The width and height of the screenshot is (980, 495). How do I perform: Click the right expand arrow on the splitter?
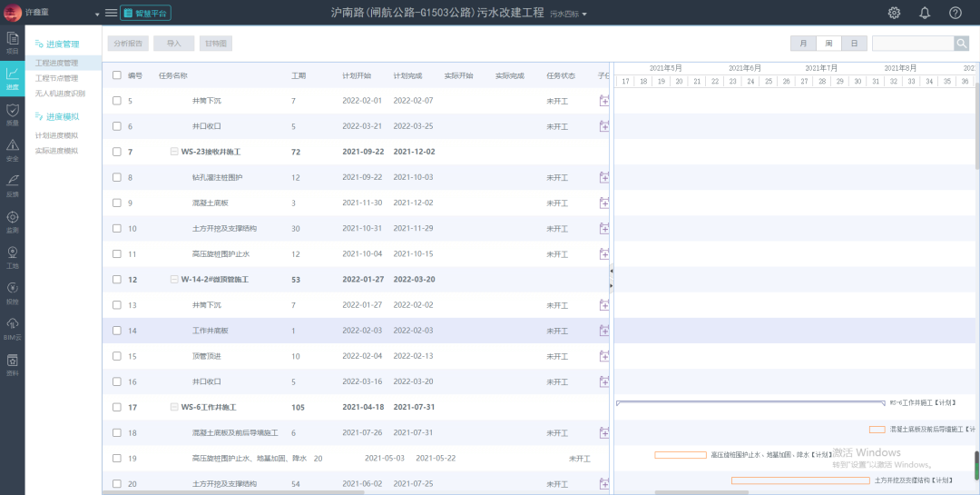pos(612,286)
